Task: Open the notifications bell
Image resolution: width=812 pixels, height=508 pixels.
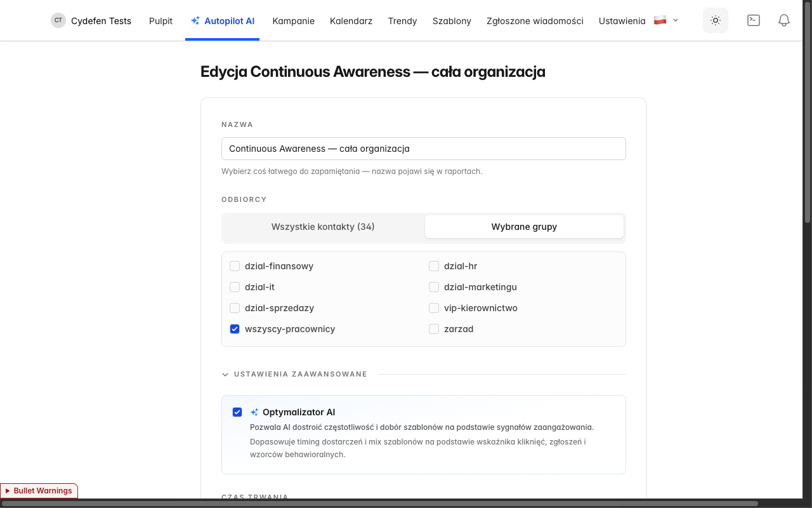Action: (x=784, y=20)
